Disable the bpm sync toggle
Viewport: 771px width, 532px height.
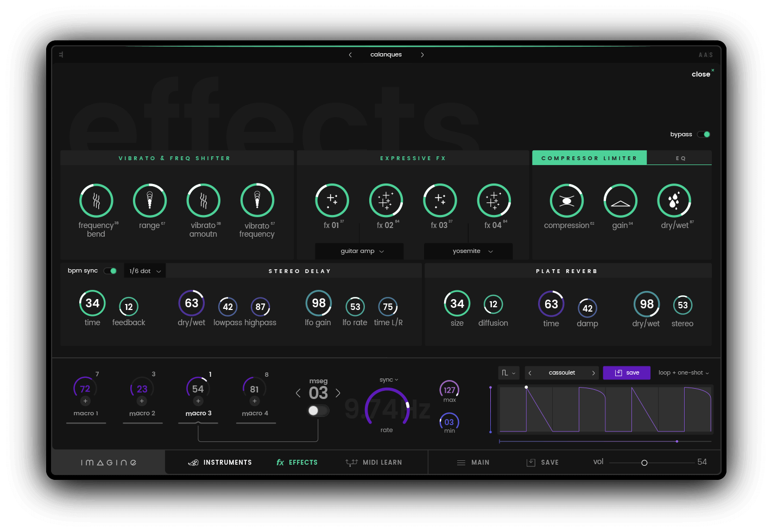pos(111,271)
